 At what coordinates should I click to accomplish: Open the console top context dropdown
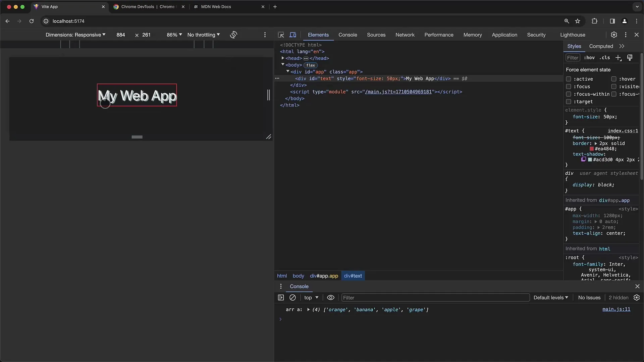click(x=311, y=298)
